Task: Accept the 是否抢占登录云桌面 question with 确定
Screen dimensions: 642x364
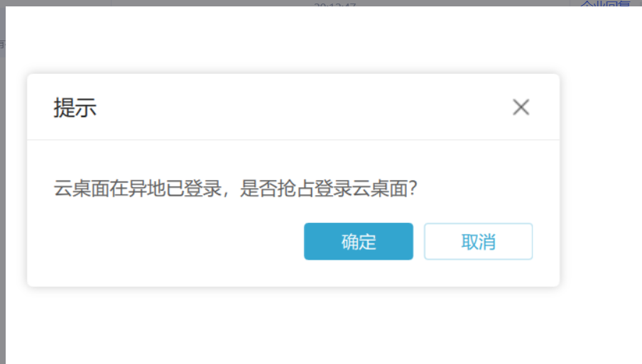Action: pos(358,241)
